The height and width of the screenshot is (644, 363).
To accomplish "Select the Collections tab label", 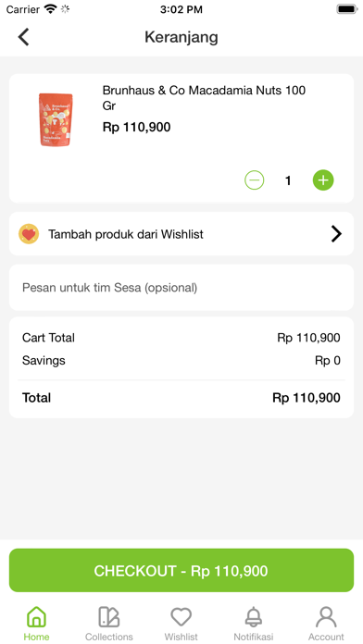I will point(109,637).
